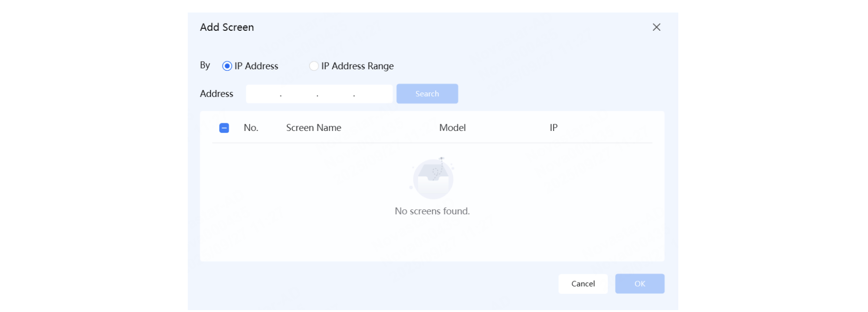This screenshot has height=312, width=868.
Task: Click the Address field label
Action: tap(216, 94)
